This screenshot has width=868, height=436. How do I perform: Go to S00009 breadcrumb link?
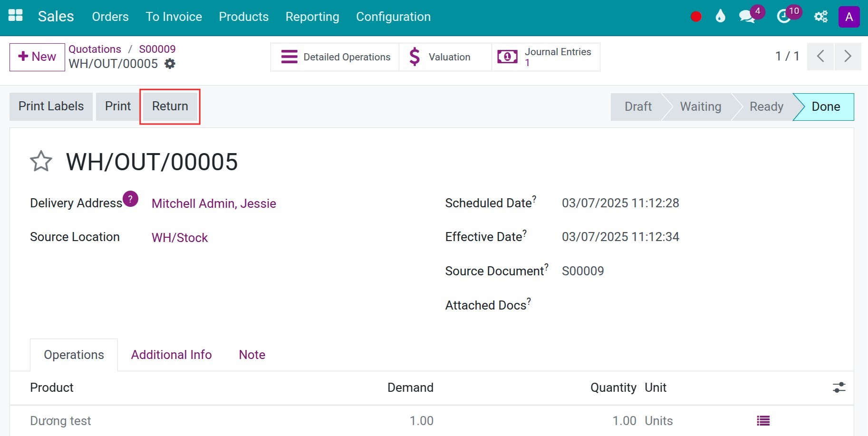coord(157,49)
